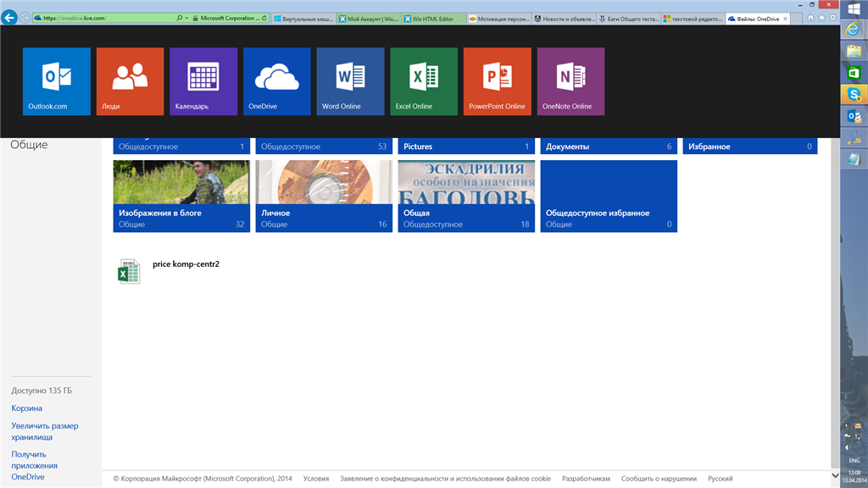Open Skype from the taskbar

pyautogui.click(x=854, y=95)
